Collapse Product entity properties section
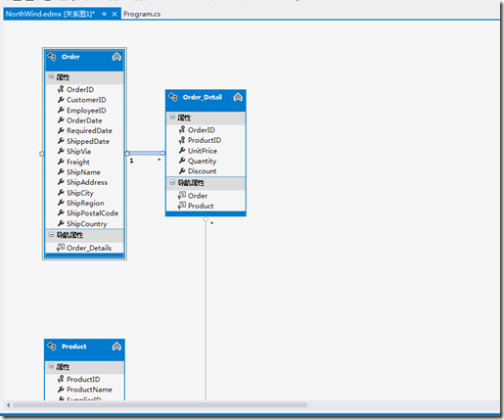This screenshot has width=504, height=420. (51, 366)
